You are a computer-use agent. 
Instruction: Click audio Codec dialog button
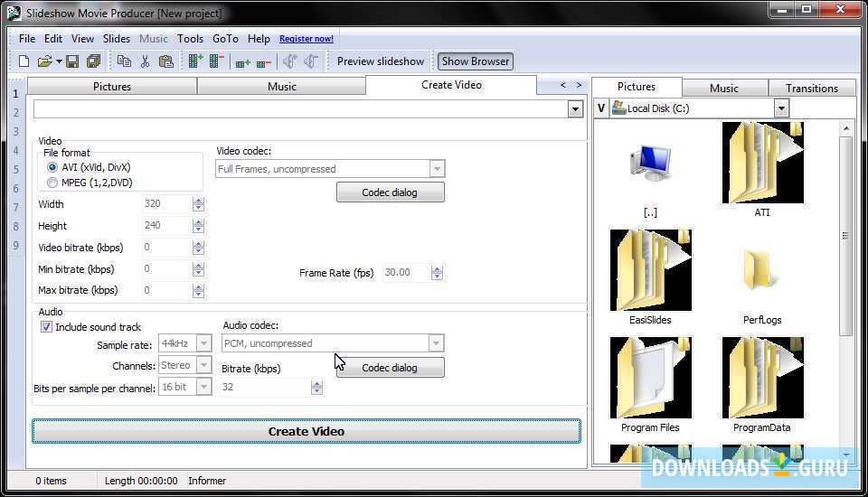[390, 368]
